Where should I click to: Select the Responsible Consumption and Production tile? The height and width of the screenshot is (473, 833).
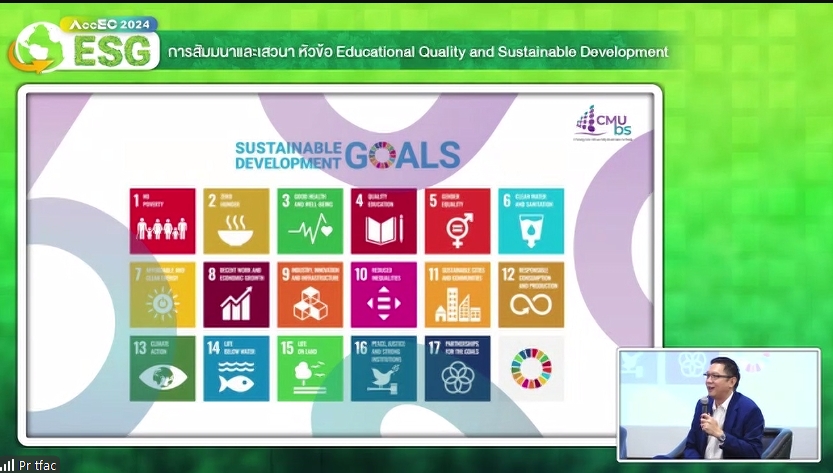pyautogui.click(x=531, y=295)
